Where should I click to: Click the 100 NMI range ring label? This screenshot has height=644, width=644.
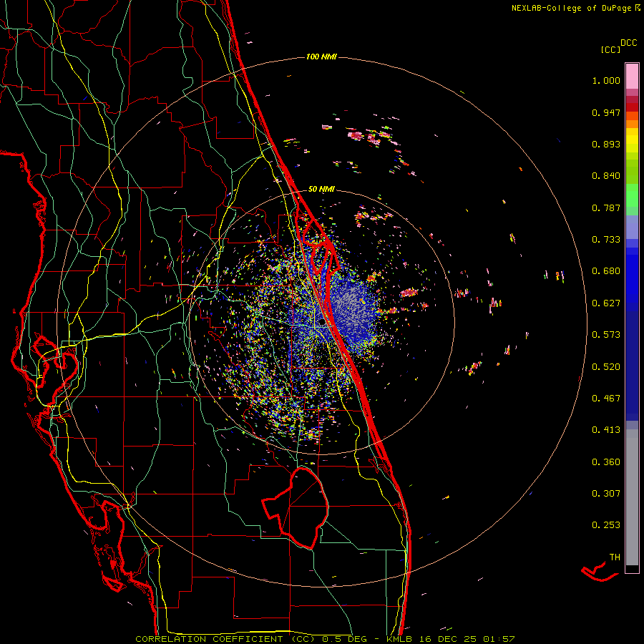point(321,57)
